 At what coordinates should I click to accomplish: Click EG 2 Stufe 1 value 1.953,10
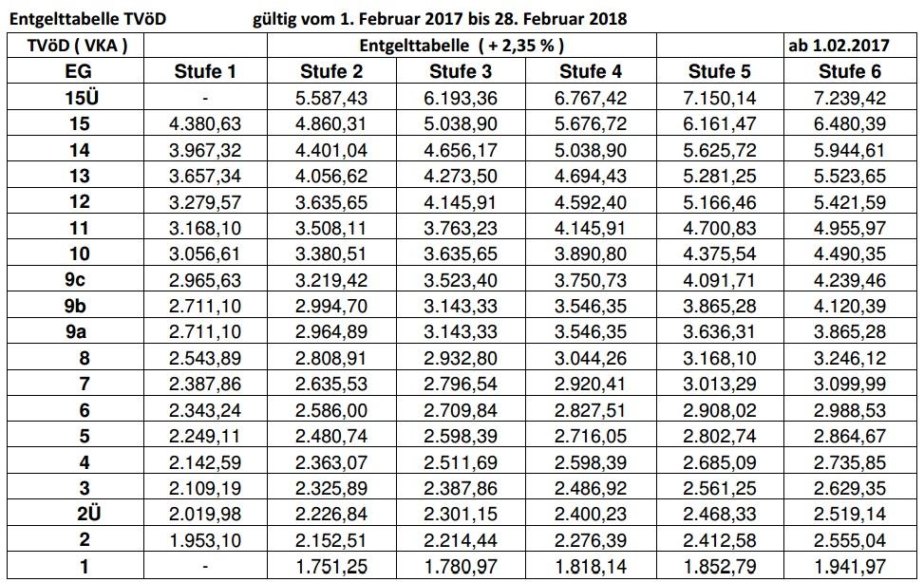click(x=205, y=540)
